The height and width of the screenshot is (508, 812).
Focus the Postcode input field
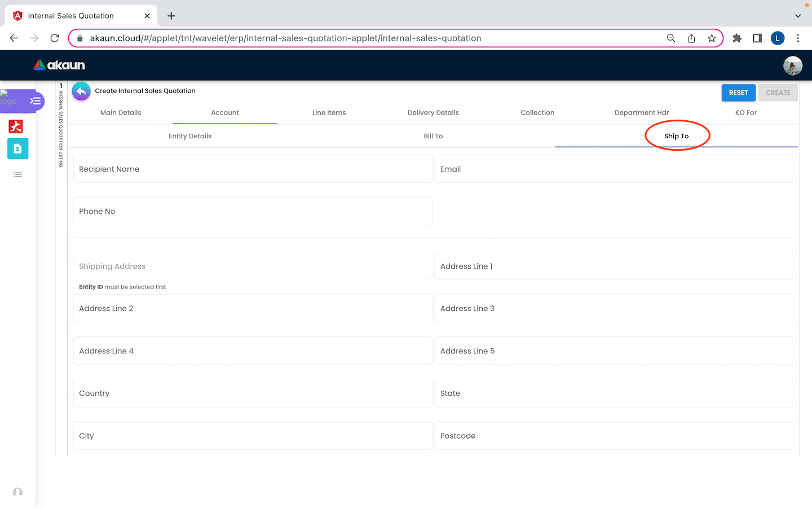[x=614, y=436]
